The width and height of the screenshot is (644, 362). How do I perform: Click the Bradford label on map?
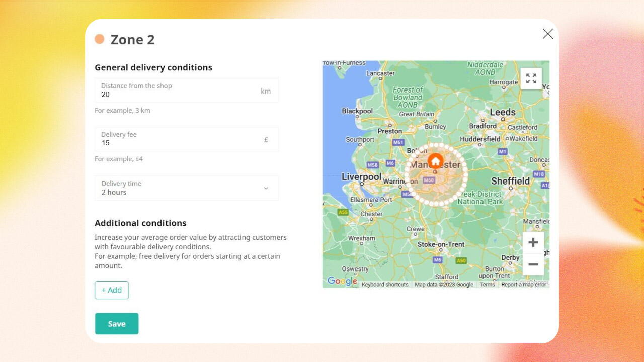point(483,126)
